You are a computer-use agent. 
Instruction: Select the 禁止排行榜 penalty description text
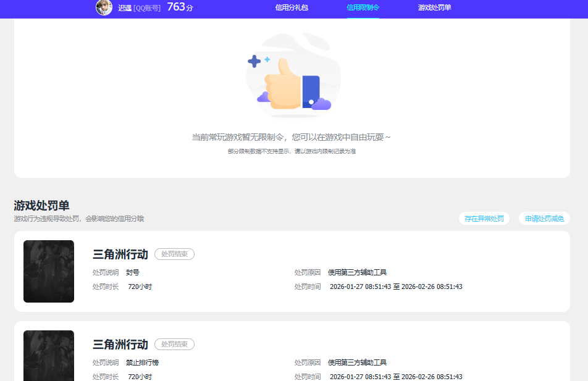point(142,362)
